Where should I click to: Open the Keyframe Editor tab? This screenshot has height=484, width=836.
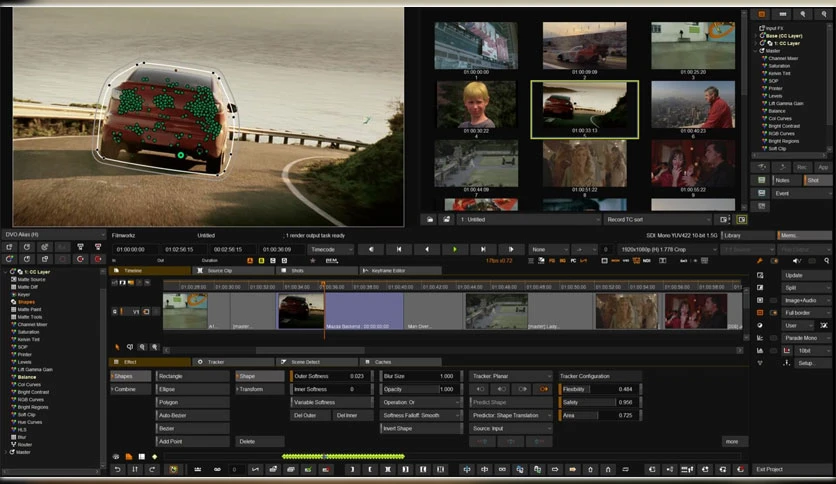pos(400,270)
